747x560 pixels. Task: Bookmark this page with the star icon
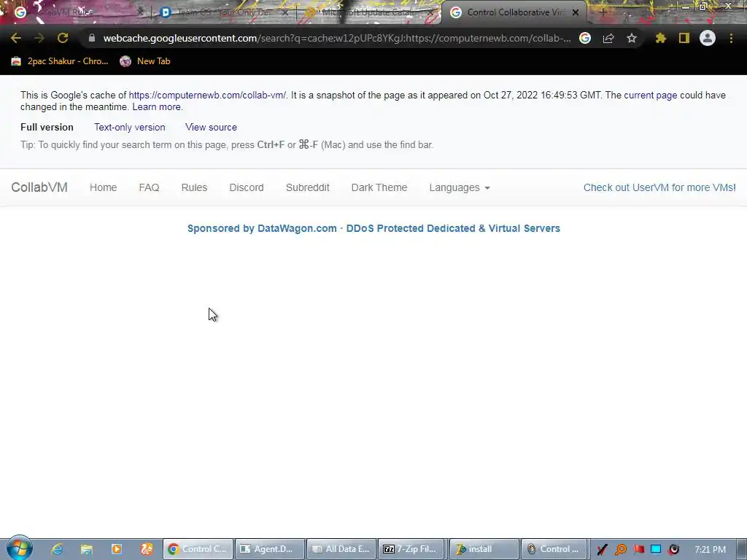point(632,38)
